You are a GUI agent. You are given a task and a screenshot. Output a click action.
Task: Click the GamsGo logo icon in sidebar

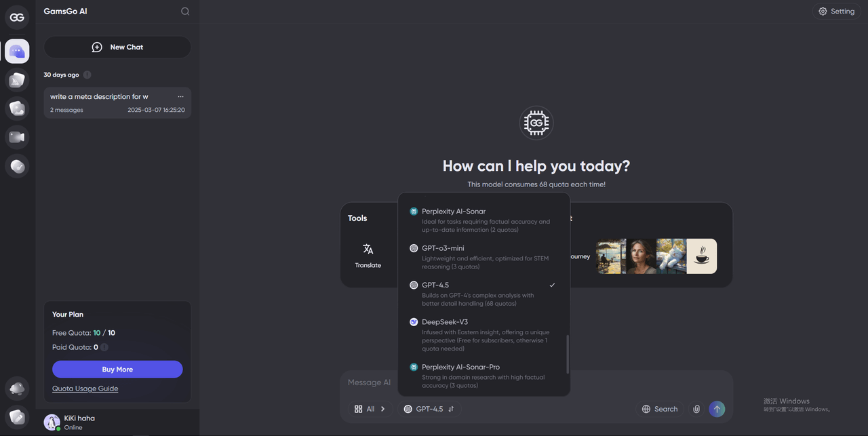(17, 18)
